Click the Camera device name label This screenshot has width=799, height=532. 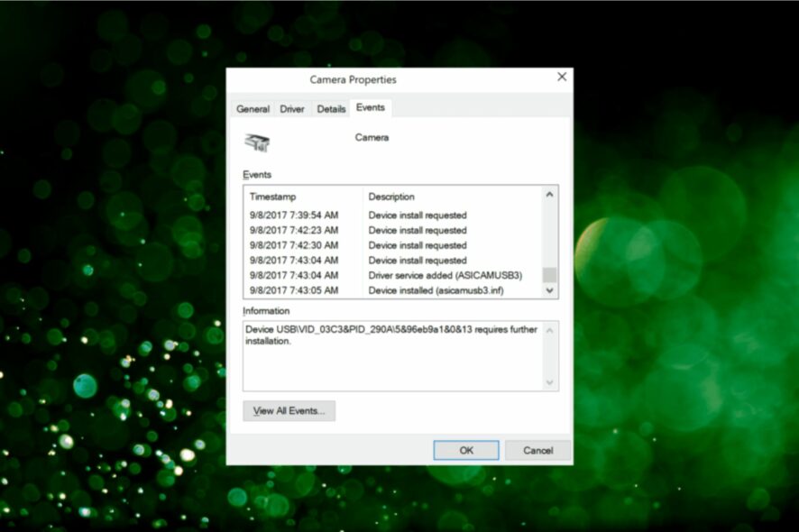click(x=372, y=138)
